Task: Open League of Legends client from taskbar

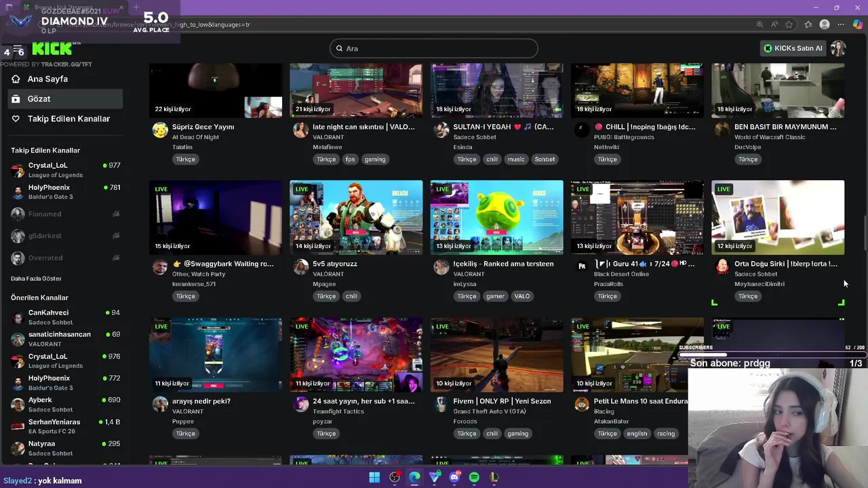Action: pos(494,477)
